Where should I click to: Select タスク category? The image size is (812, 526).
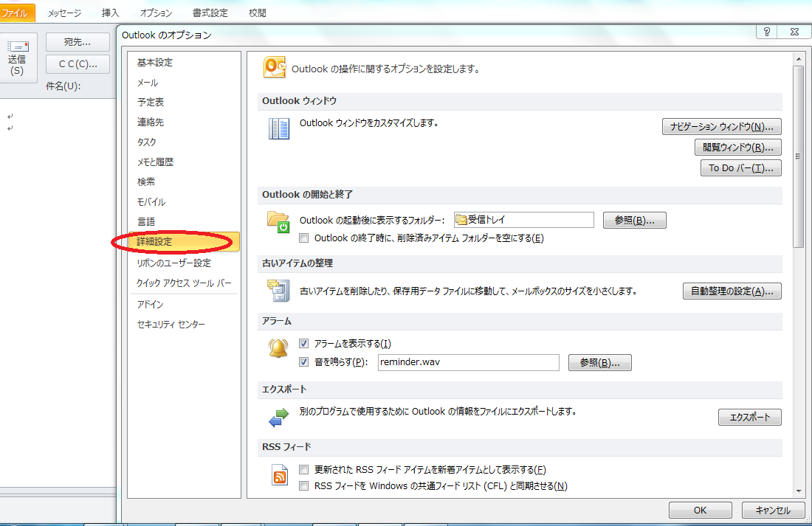pos(184,142)
